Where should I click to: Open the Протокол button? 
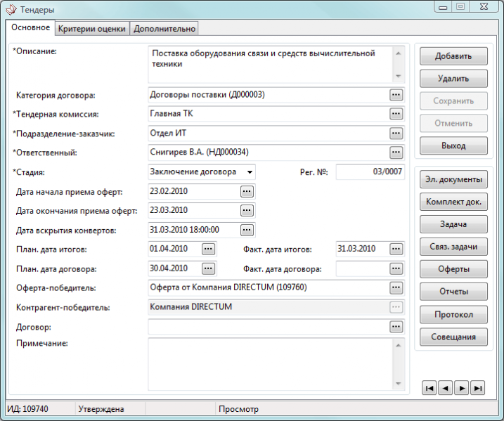point(453,314)
